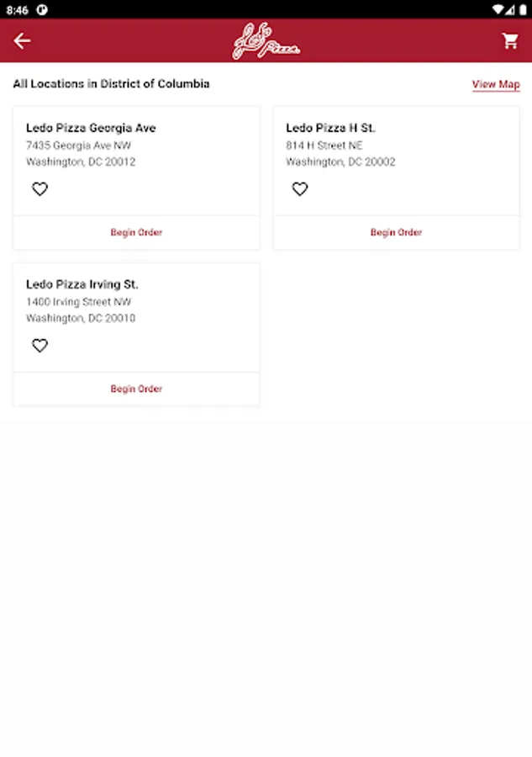Begin order at H St. location

(396, 232)
